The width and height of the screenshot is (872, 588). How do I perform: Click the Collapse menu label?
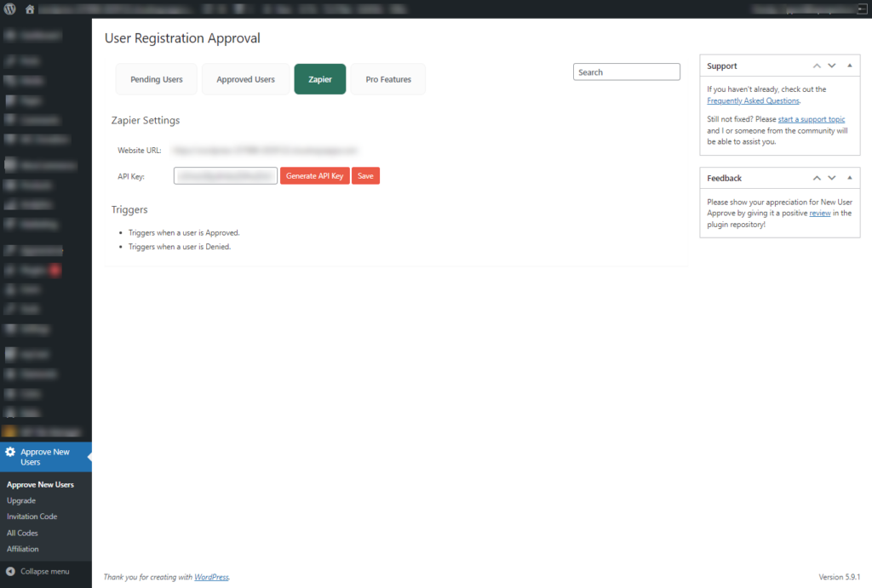[x=44, y=571]
